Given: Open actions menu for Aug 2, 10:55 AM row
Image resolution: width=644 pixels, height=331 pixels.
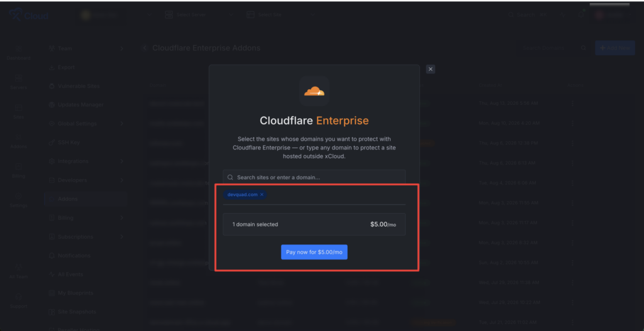Looking at the screenshot, I should [572, 263].
